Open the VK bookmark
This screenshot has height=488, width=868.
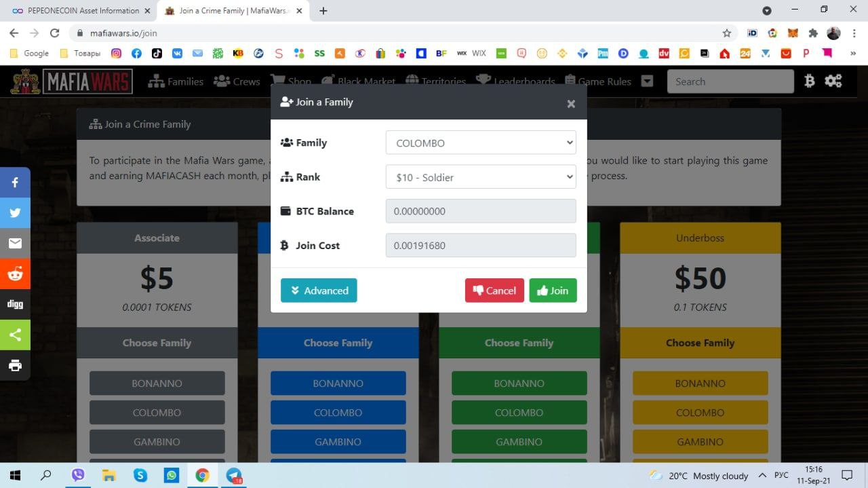point(177,53)
